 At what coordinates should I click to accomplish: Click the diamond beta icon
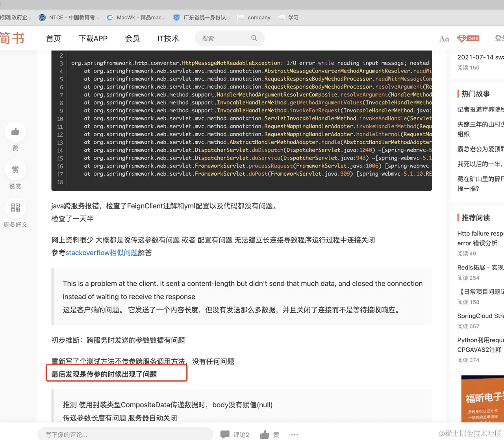point(468,38)
